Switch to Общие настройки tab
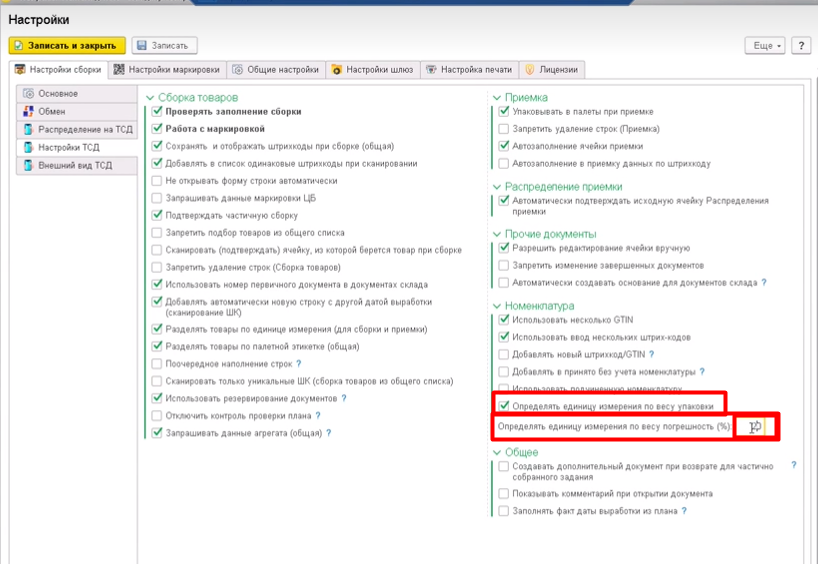818x564 pixels. click(276, 69)
